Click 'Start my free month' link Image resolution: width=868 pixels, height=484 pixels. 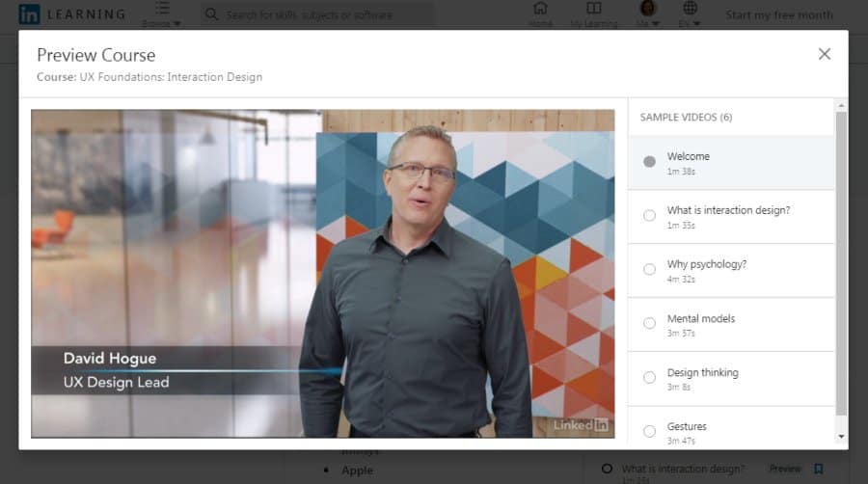(779, 14)
